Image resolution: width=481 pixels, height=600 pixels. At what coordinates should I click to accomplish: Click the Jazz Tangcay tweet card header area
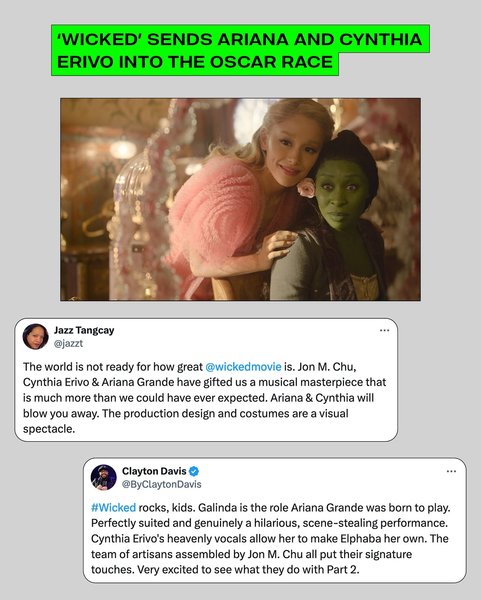pyautogui.click(x=206, y=336)
